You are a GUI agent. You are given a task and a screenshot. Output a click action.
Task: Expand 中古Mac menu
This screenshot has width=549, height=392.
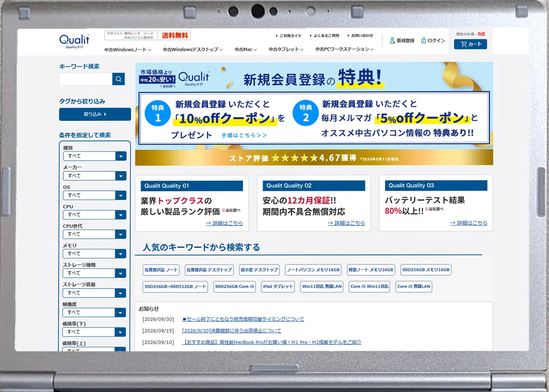point(246,49)
